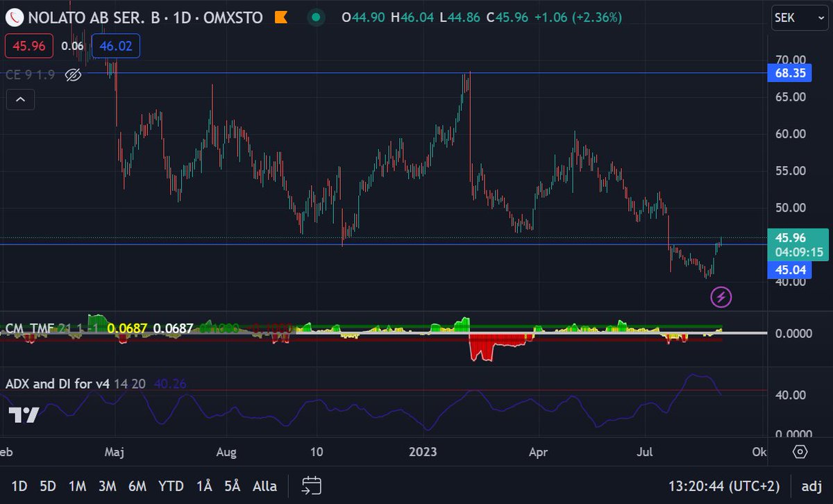Click the green market status dot
This screenshot has height=504, width=833.
click(316, 17)
